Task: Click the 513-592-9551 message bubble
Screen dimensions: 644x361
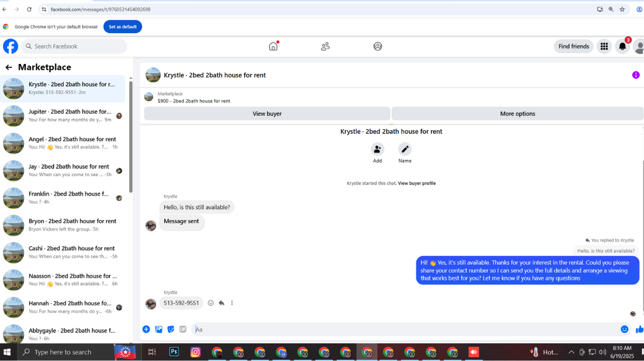Action: point(181,303)
